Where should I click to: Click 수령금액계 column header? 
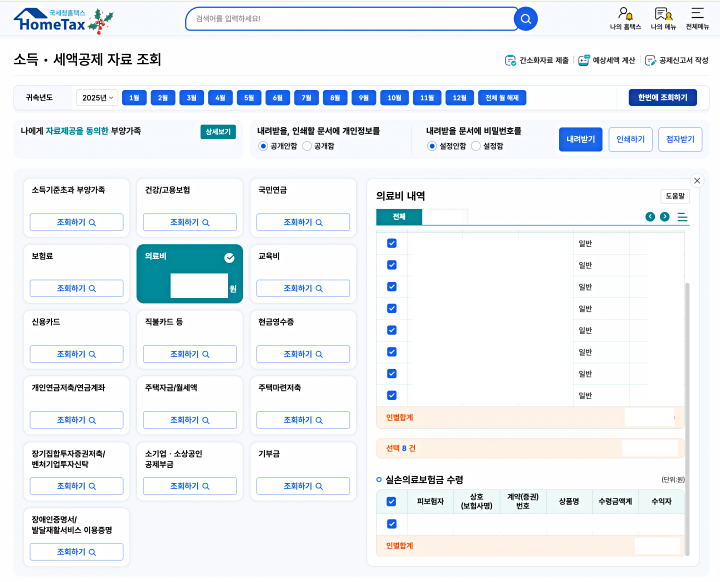pos(615,502)
